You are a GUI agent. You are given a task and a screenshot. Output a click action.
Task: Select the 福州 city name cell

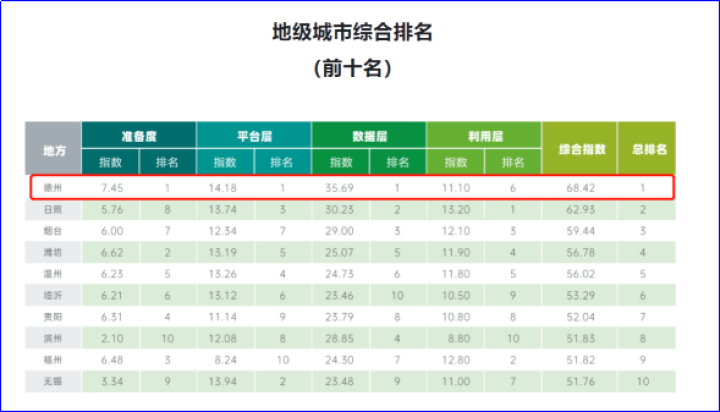point(53,360)
